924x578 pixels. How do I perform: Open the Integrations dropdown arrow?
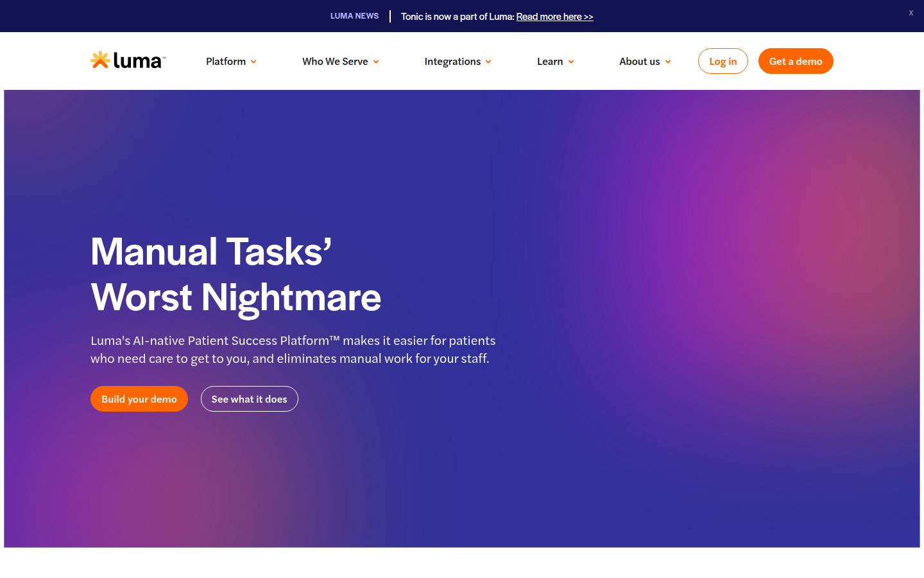488,62
